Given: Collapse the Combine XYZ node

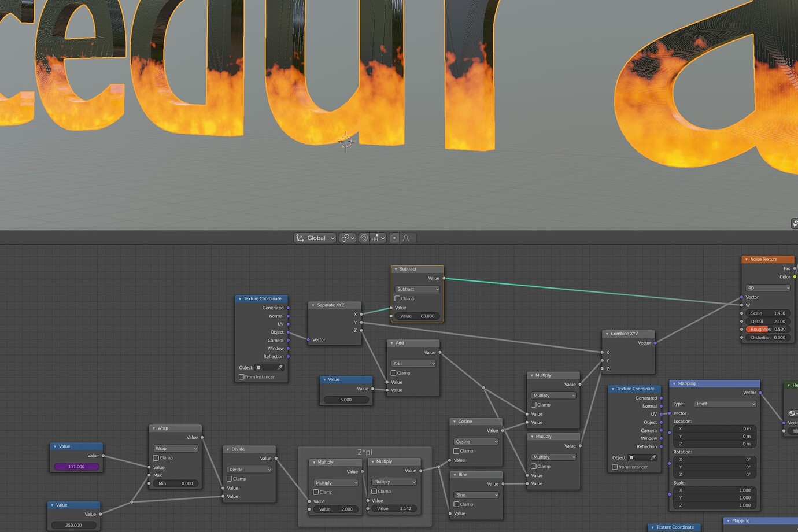Looking at the screenshot, I should click(x=607, y=334).
